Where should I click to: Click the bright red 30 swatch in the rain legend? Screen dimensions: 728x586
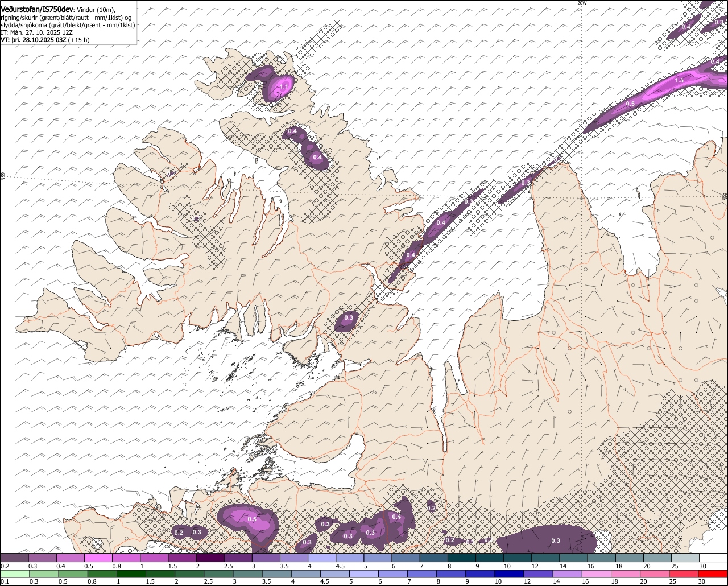[x=713, y=573]
